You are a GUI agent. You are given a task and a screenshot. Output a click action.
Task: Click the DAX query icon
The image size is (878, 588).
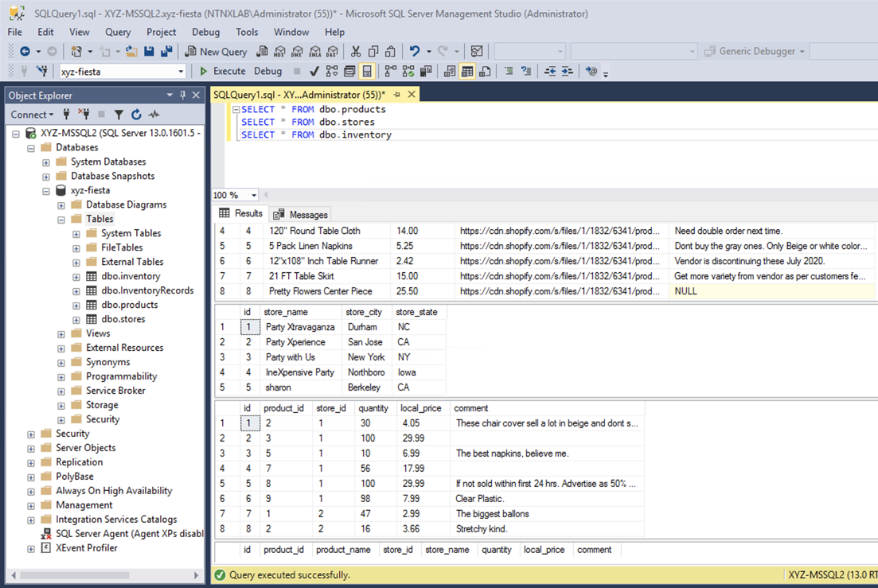coord(333,52)
